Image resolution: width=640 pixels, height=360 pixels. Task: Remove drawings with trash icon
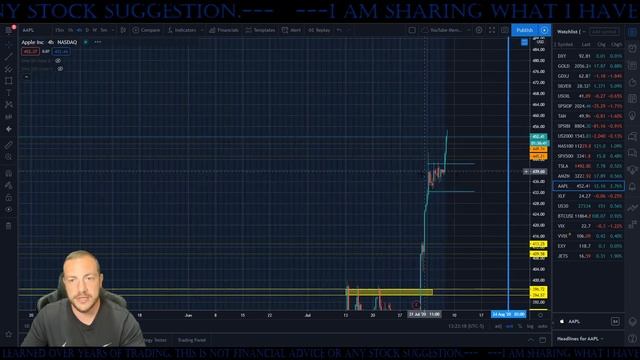pos(9,226)
